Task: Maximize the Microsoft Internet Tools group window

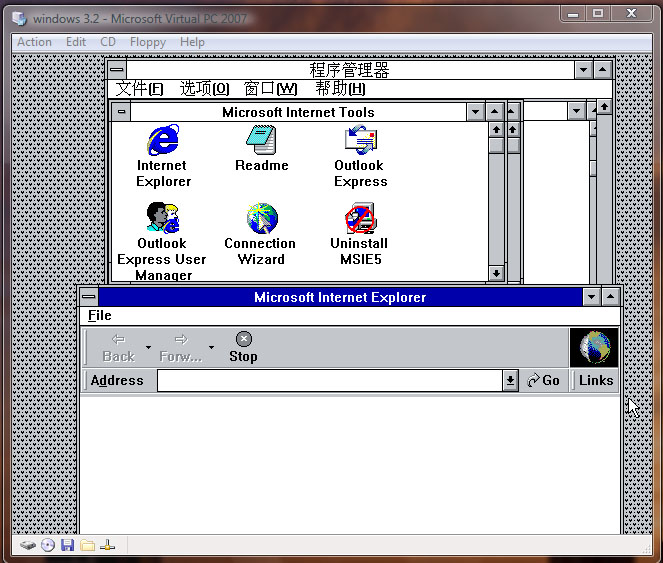Action: click(494, 112)
